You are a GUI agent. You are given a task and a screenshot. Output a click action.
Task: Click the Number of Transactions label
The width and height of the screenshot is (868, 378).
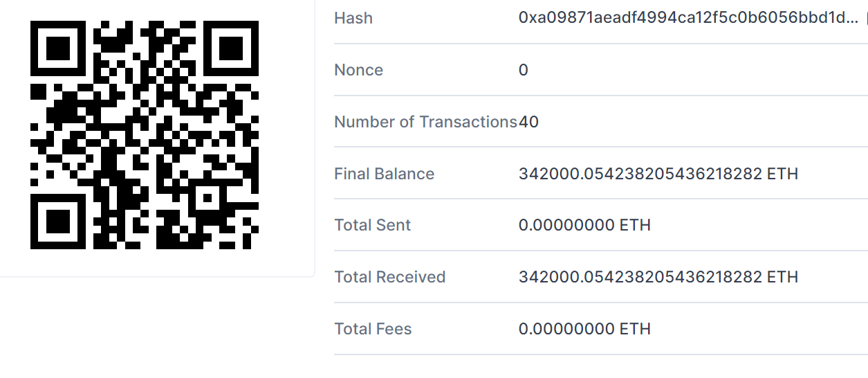point(425,122)
